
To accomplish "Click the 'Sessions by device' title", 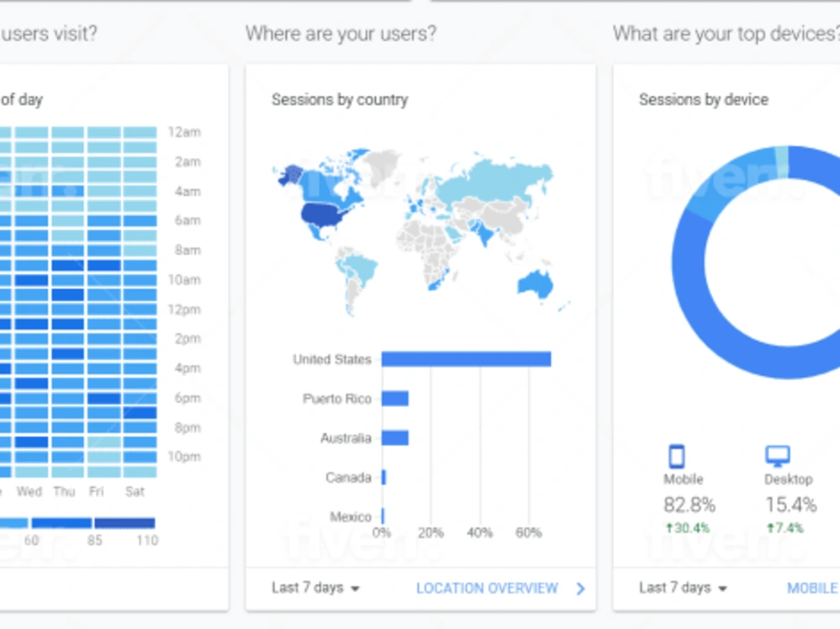I will (703, 100).
